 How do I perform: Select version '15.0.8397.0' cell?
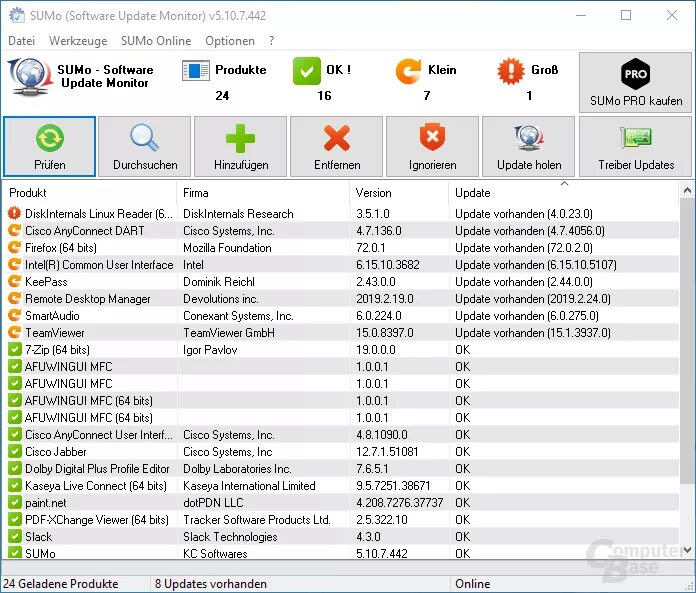click(384, 333)
